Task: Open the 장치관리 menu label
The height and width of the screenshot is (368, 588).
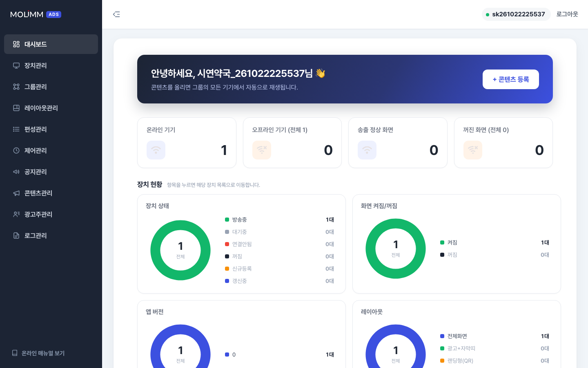Action: [36, 65]
